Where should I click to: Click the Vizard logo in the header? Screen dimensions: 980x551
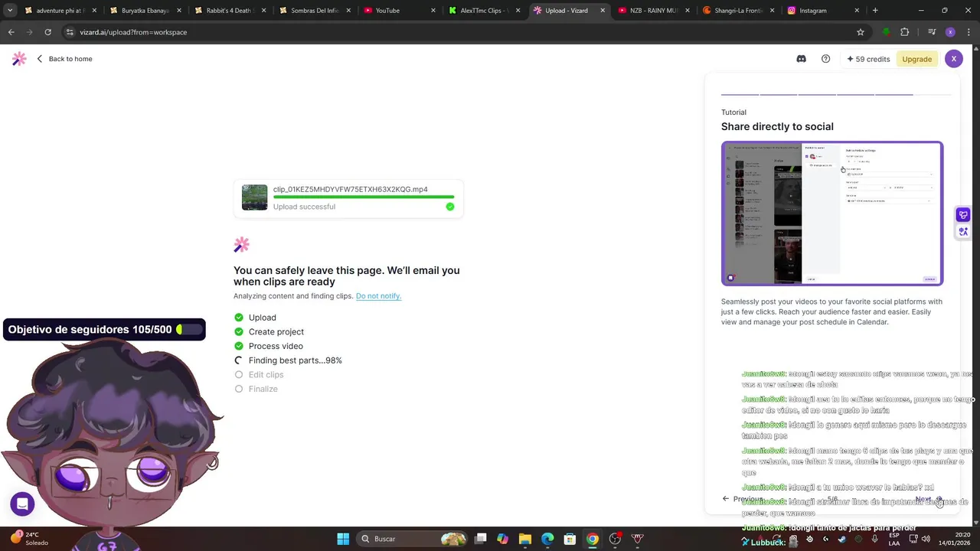click(19, 59)
